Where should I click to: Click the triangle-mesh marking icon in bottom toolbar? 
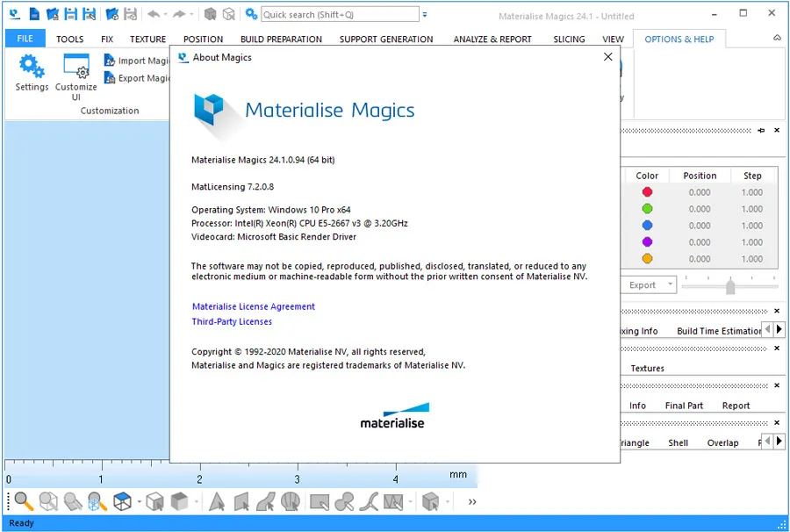pyautogui.click(x=393, y=502)
